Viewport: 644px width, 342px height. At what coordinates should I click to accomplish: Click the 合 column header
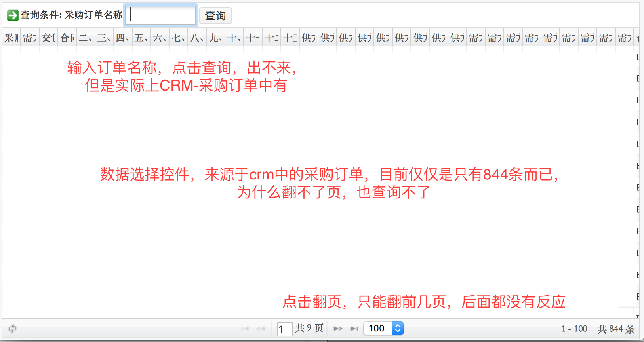pyautogui.click(x=67, y=38)
